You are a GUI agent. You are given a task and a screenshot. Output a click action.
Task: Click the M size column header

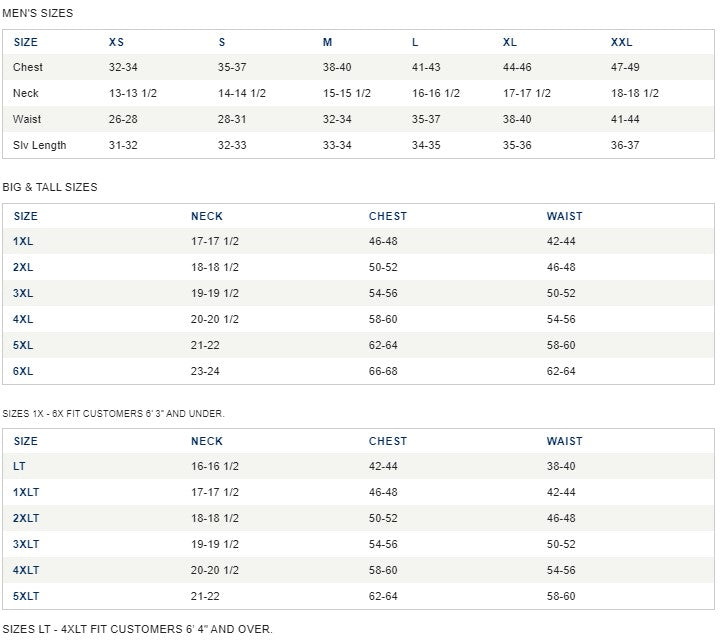point(327,42)
